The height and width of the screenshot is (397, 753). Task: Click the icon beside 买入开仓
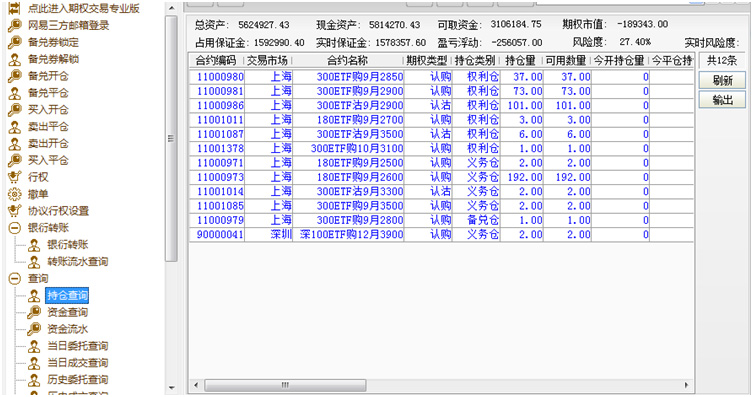tap(15, 109)
